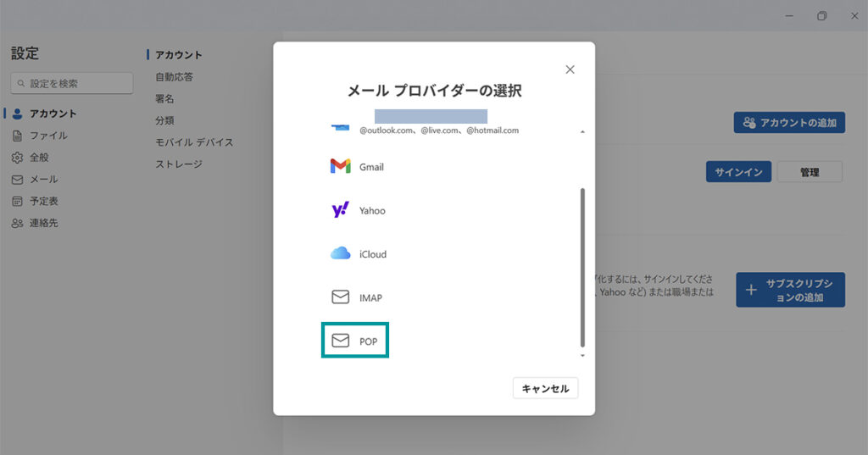Select the 分類 submenu item

pos(164,120)
